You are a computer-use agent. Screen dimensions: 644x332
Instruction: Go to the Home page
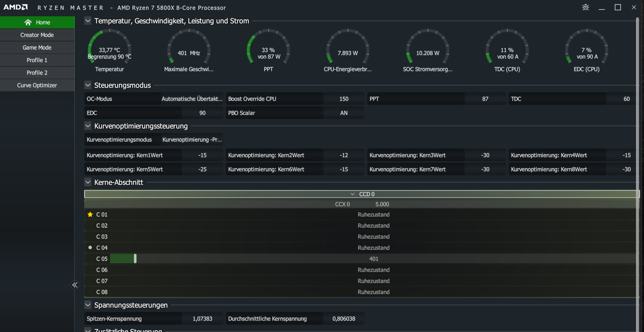pos(37,23)
